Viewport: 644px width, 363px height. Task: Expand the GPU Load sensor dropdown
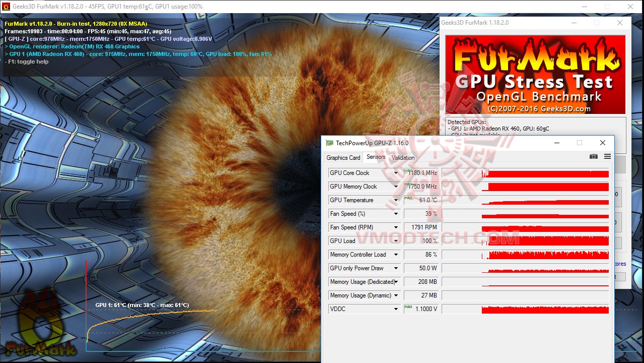pyautogui.click(x=396, y=241)
